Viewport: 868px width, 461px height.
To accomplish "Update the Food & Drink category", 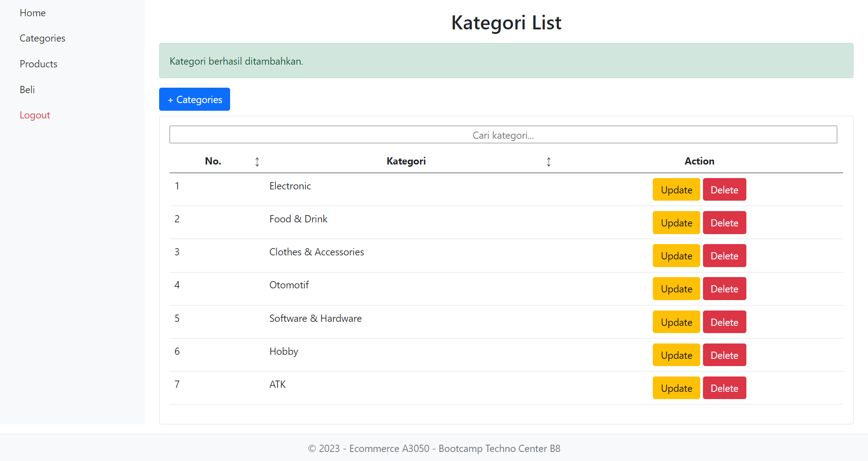I will pos(676,223).
